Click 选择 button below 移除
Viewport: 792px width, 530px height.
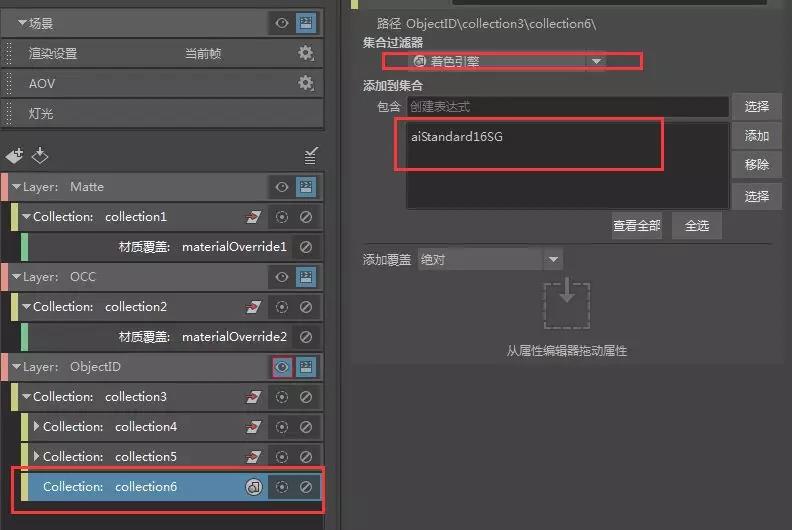point(757,196)
